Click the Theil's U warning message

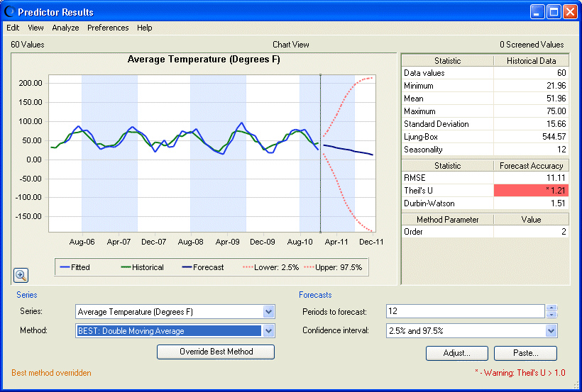(520, 373)
